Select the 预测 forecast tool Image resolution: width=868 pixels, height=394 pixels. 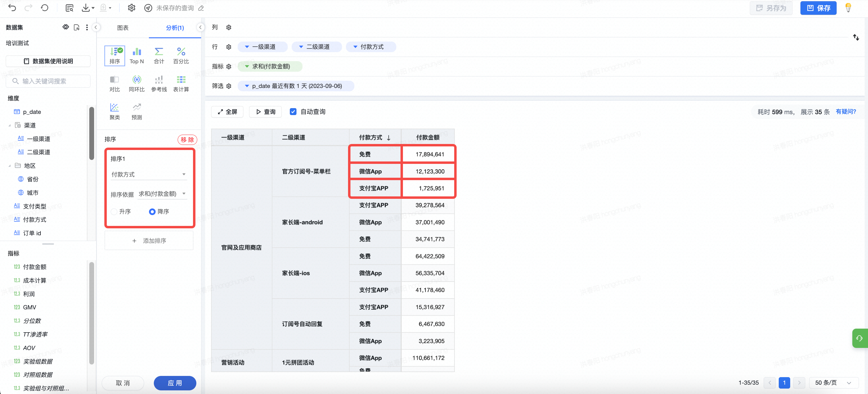(x=136, y=112)
